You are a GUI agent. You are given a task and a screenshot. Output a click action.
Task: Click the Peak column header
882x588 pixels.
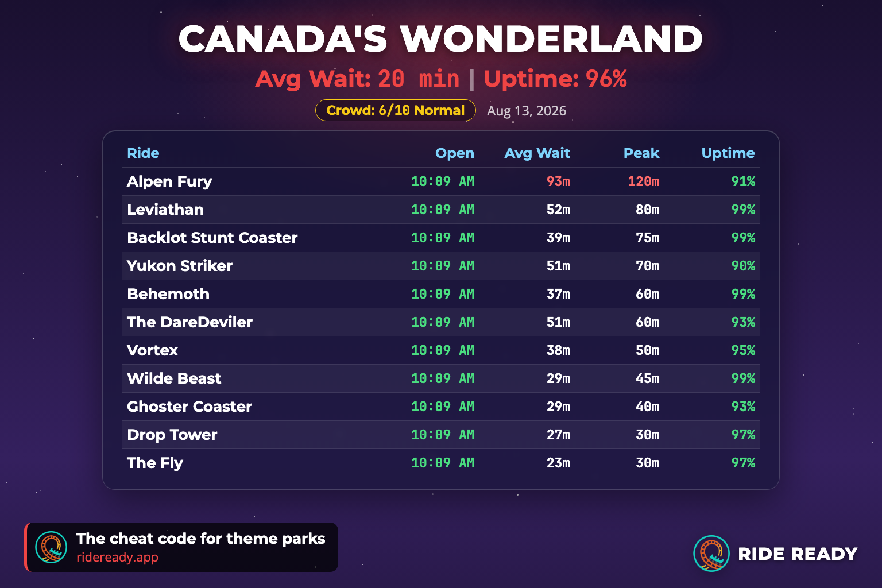tap(641, 153)
